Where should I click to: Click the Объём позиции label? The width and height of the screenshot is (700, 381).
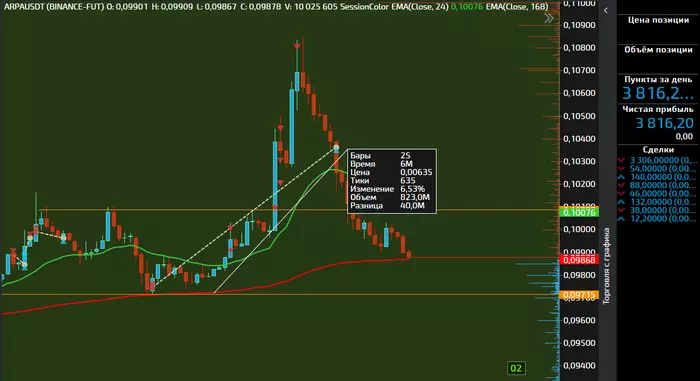pyautogui.click(x=658, y=50)
